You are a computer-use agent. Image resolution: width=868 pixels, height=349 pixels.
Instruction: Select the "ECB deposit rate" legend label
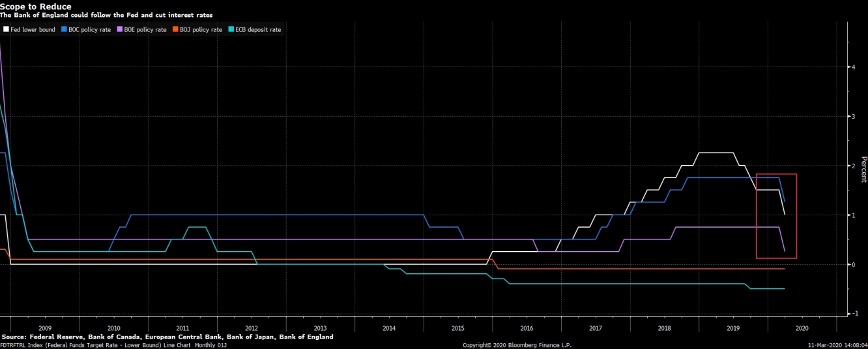(x=258, y=29)
